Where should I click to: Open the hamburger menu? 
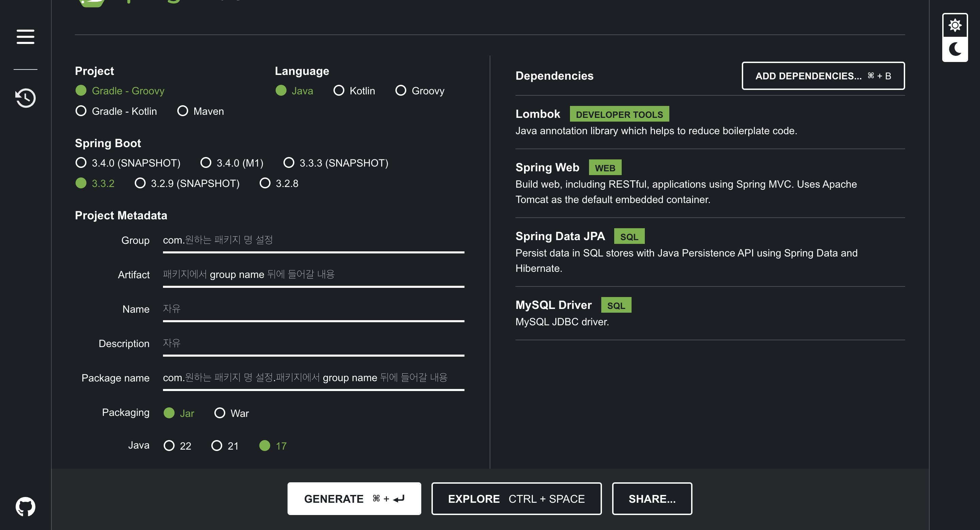click(x=26, y=36)
